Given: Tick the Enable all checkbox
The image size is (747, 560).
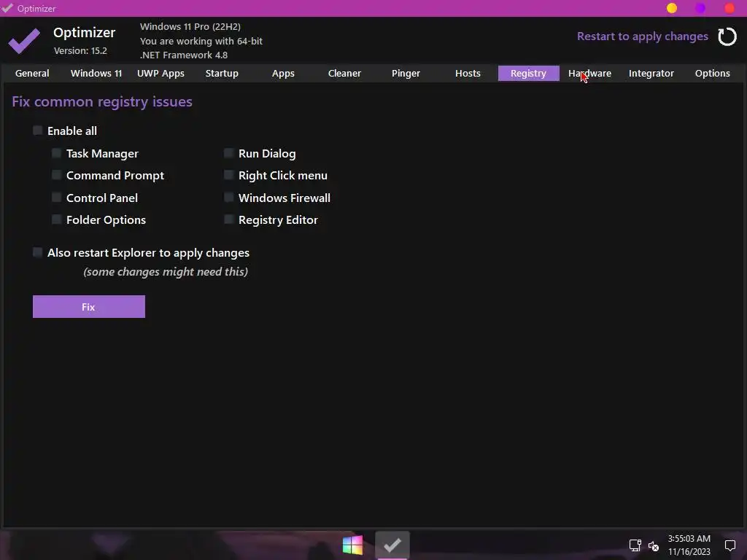Looking at the screenshot, I should tap(38, 131).
